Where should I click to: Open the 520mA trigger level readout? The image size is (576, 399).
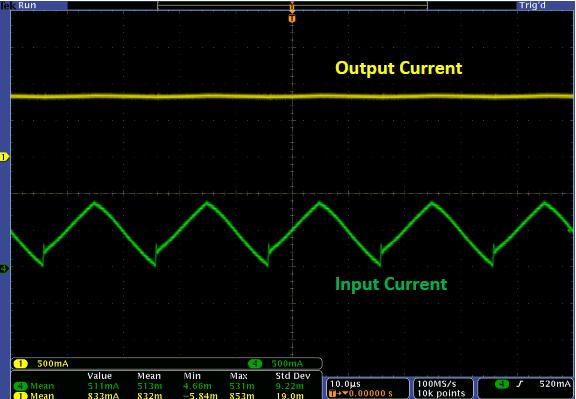coord(555,384)
